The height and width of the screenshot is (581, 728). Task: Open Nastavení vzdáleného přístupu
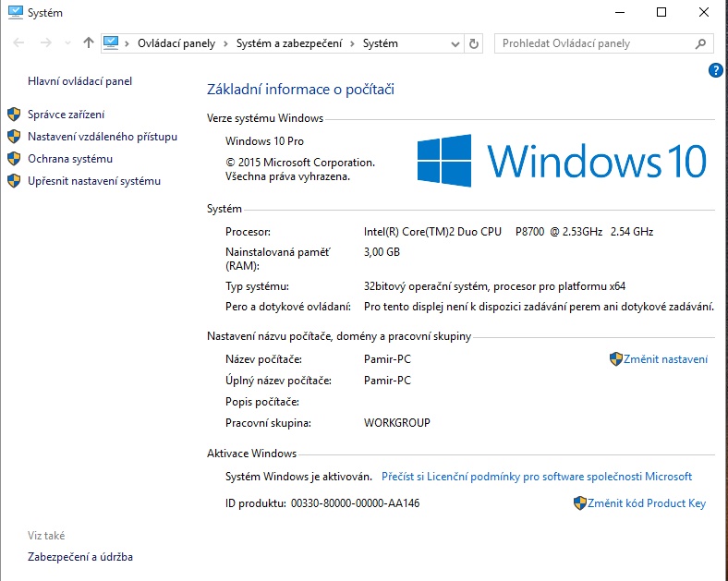102,137
